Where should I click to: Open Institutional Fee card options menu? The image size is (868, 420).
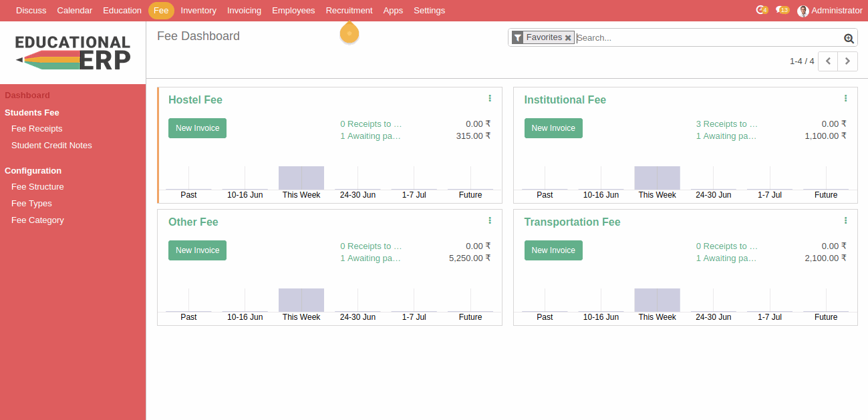(845, 98)
